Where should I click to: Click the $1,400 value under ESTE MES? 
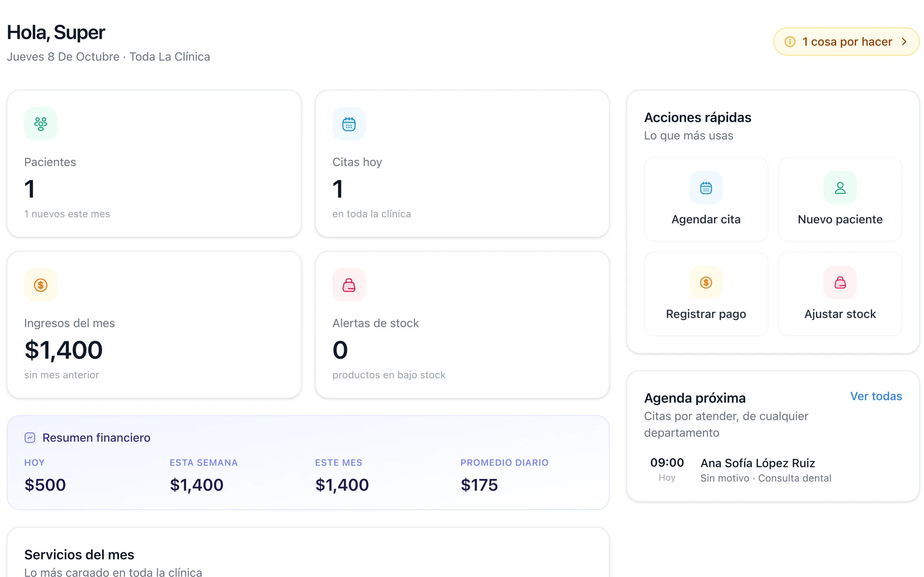pos(342,485)
